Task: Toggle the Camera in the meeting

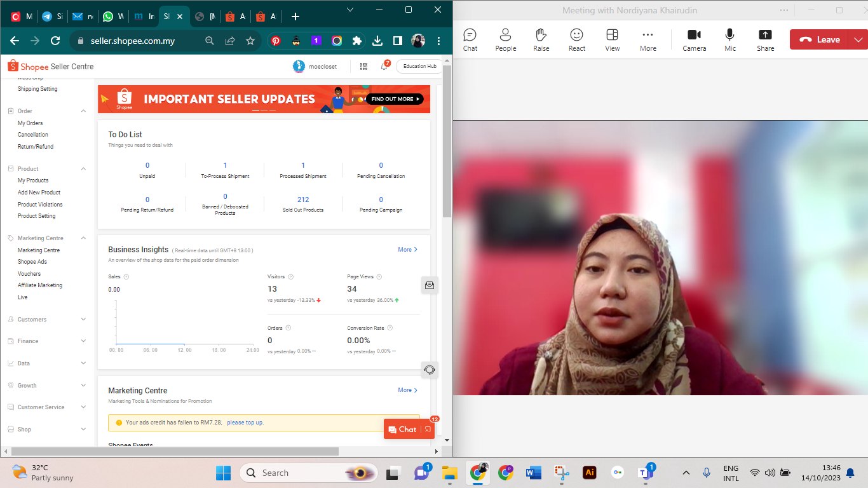Action: tap(695, 39)
